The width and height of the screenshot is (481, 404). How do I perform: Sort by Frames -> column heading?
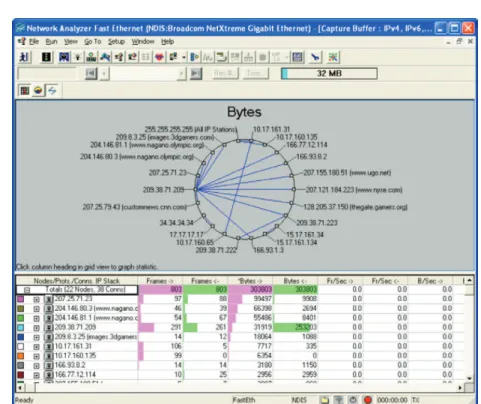(x=160, y=281)
